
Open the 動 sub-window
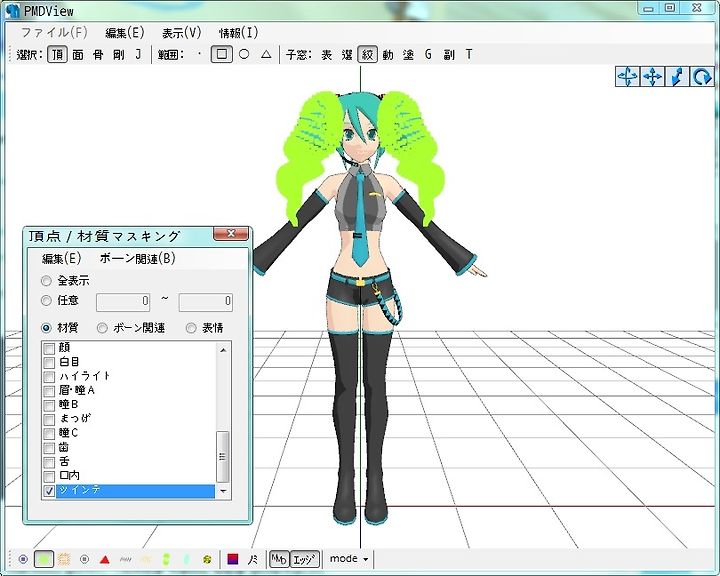tap(388, 55)
